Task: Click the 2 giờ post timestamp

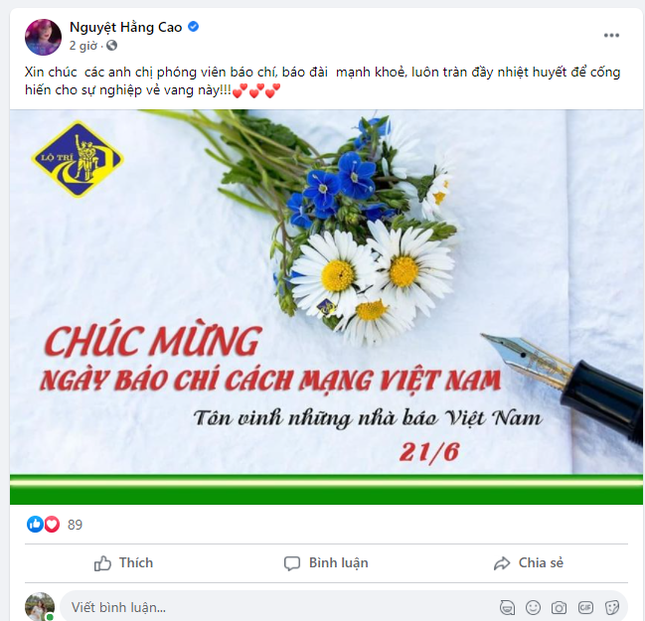Action: click(83, 46)
